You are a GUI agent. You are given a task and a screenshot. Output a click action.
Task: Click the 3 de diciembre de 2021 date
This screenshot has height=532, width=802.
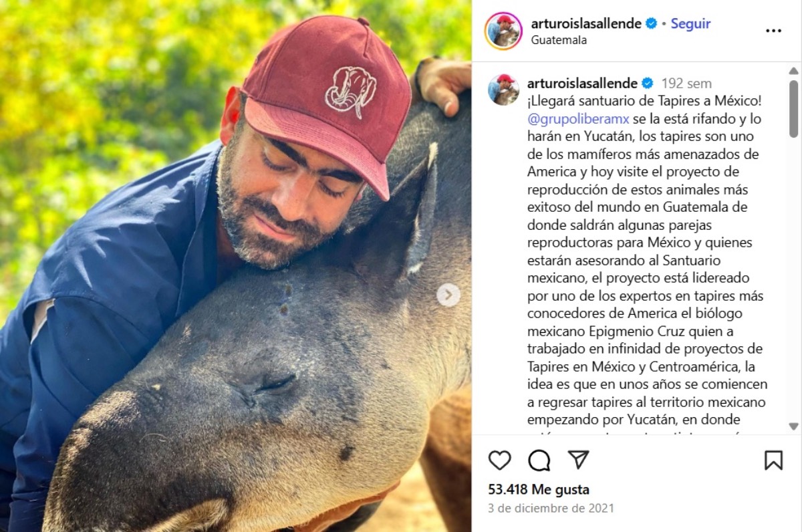551,508
